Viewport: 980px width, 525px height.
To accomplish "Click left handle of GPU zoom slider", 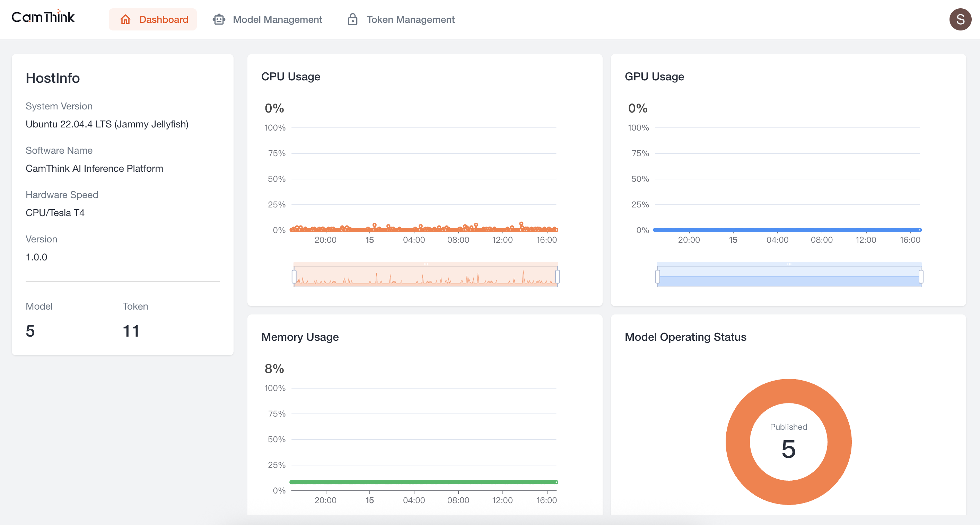I will pyautogui.click(x=657, y=276).
